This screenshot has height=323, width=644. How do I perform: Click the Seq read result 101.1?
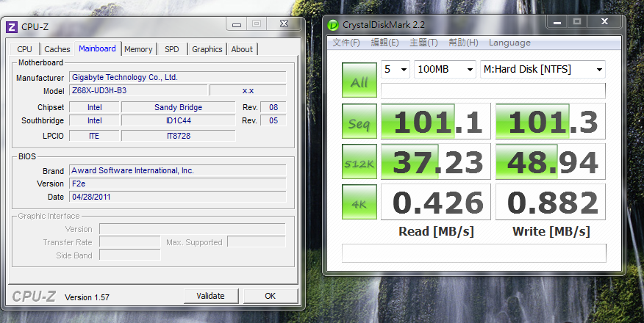(436, 121)
